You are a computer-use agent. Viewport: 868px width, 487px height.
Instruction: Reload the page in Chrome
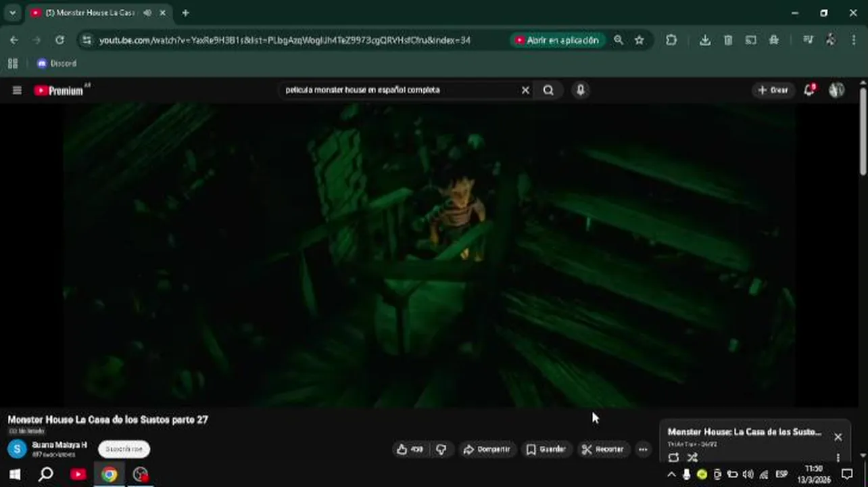59,41
